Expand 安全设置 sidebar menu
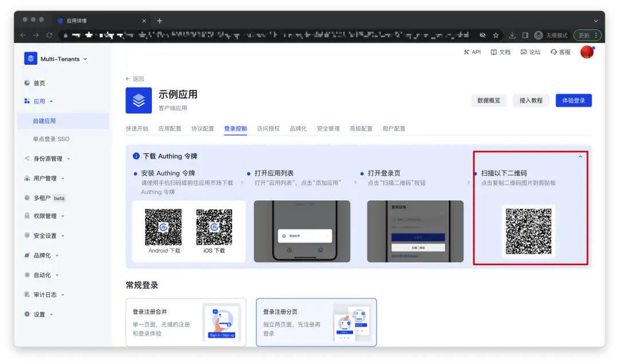619x364 pixels. pyautogui.click(x=44, y=236)
